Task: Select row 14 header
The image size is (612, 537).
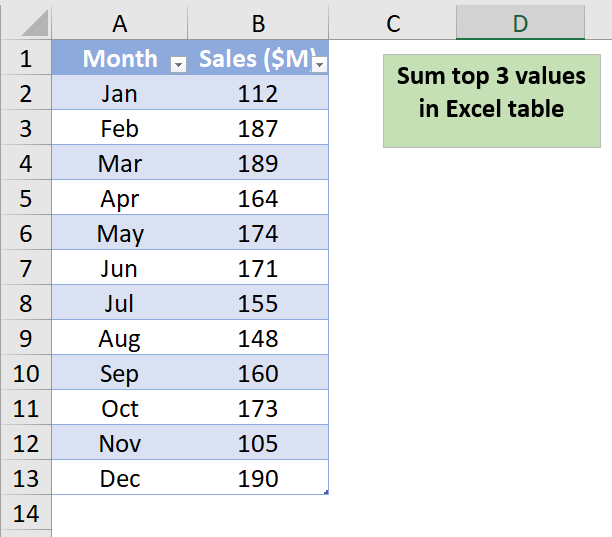Action: [26, 514]
